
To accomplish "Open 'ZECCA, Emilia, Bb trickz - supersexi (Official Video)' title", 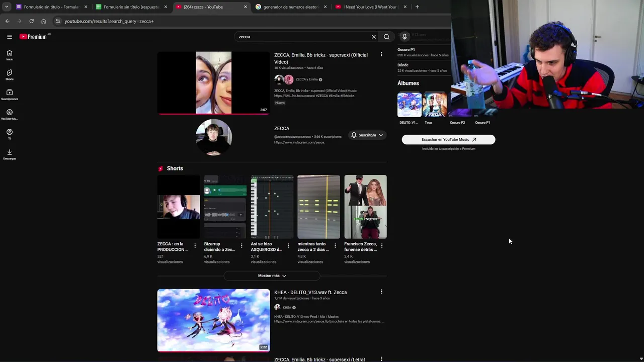I will (x=321, y=58).
